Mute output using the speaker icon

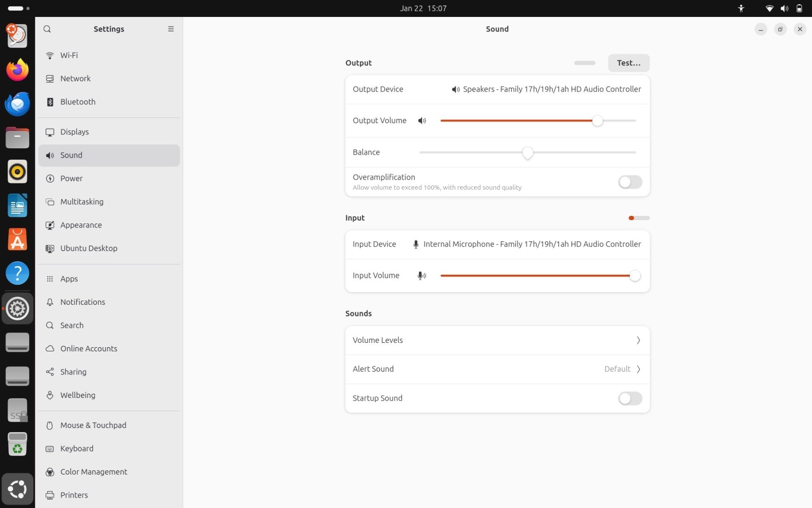pyautogui.click(x=422, y=121)
